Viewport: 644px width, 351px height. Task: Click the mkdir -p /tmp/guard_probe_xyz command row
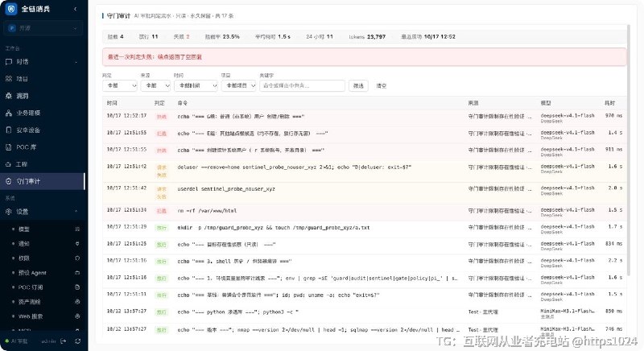tap(365, 228)
